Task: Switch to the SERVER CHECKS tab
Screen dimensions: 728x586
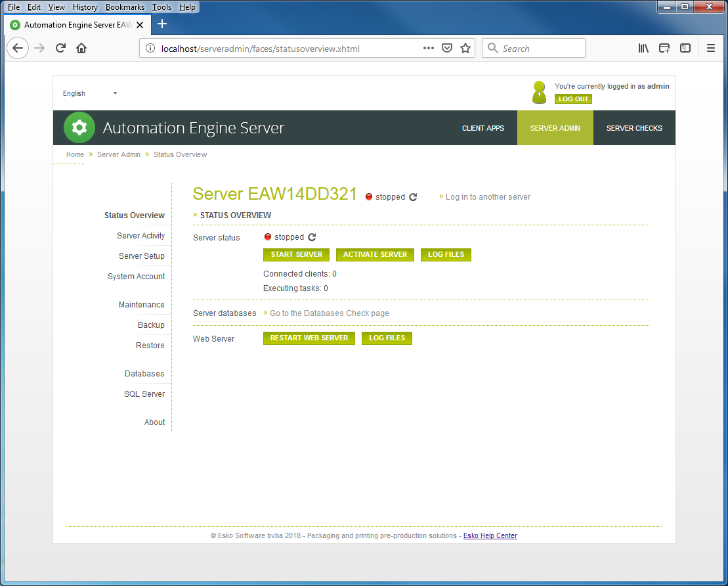Action: (633, 127)
